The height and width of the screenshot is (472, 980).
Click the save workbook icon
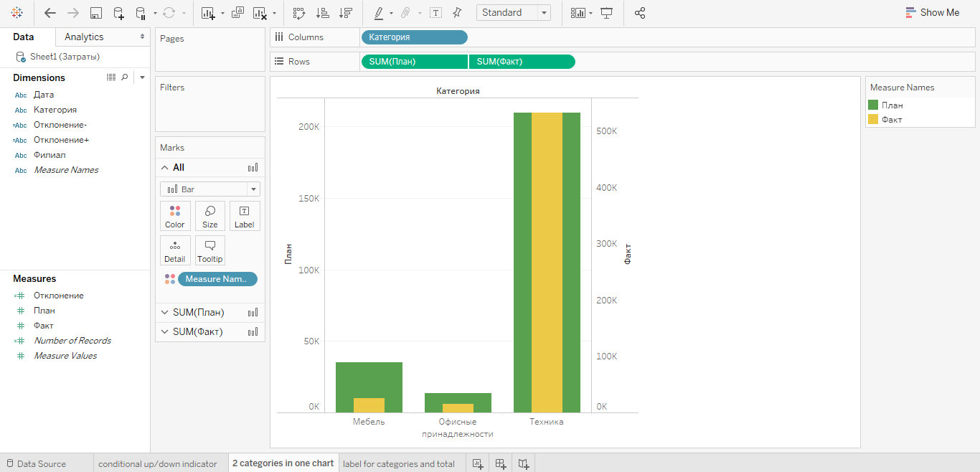click(x=95, y=13)
